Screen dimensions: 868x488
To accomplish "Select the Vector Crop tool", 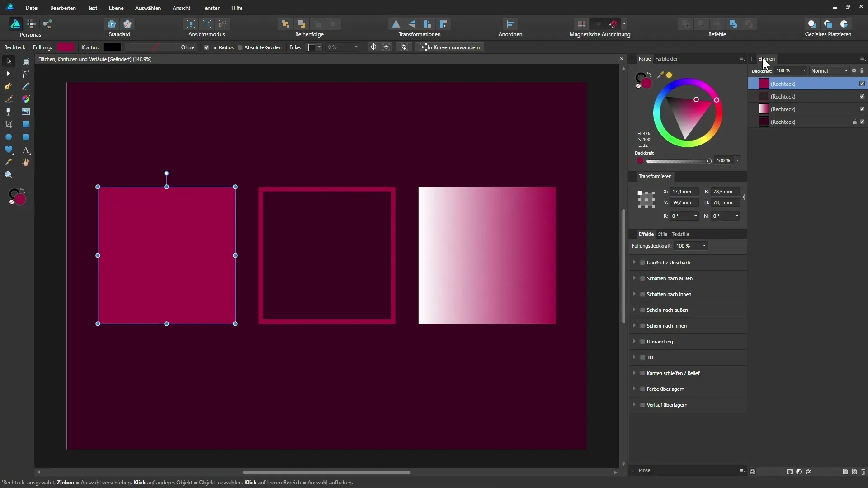I will tap(9, 124).
